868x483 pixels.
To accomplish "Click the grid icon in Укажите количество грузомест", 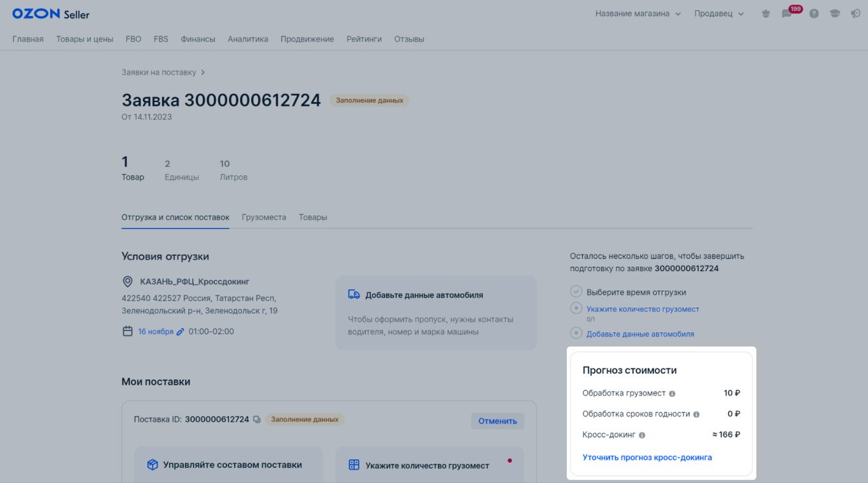I will (x=354, y=465).
